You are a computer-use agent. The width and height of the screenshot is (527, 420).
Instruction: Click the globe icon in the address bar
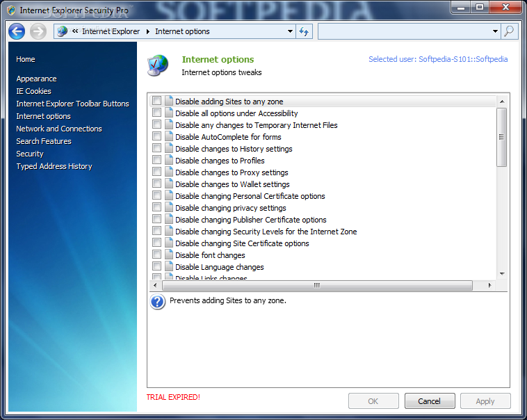point(62,31)
